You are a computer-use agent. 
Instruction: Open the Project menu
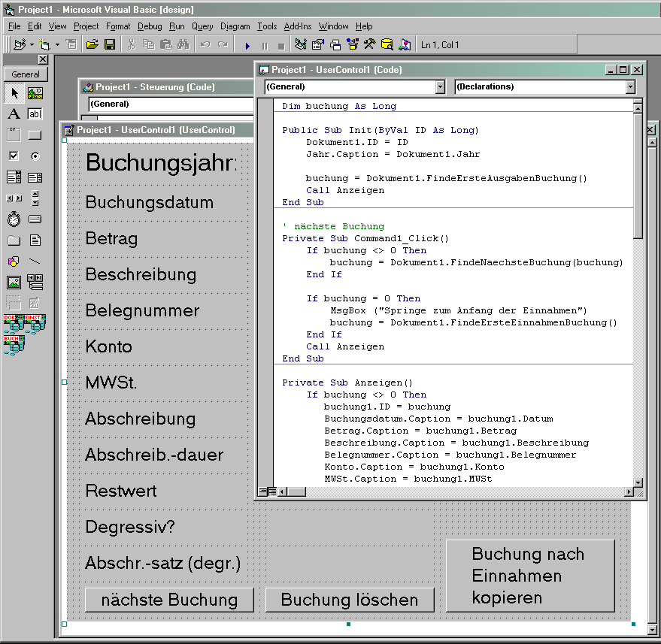86,26
